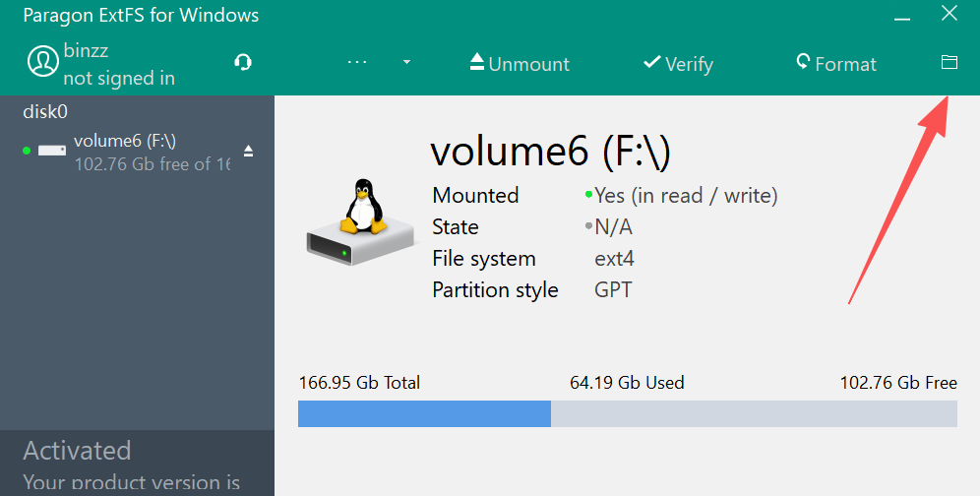This screenshot has width=980, height=496.
Task: Click the "166.95 Gb Total" label
Action: 359,382
